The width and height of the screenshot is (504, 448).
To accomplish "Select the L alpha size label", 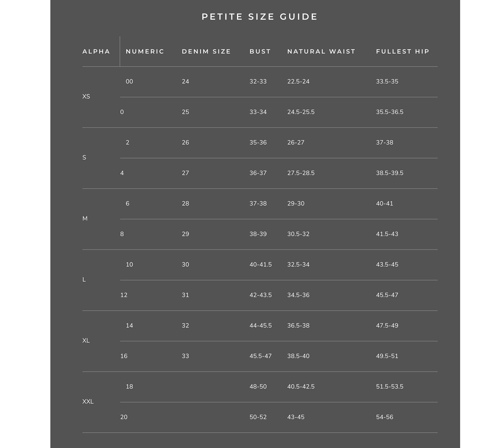I will (84, 279).
